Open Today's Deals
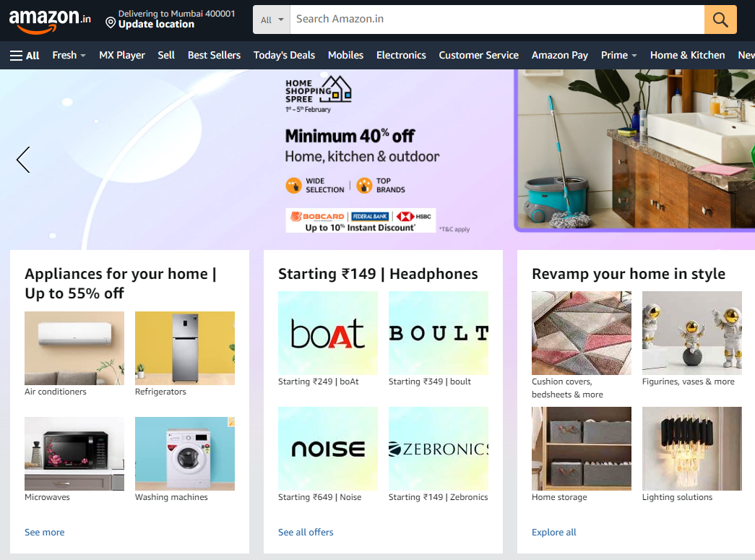Viewport: 755px width, 560px height. [x=284, y=56]
